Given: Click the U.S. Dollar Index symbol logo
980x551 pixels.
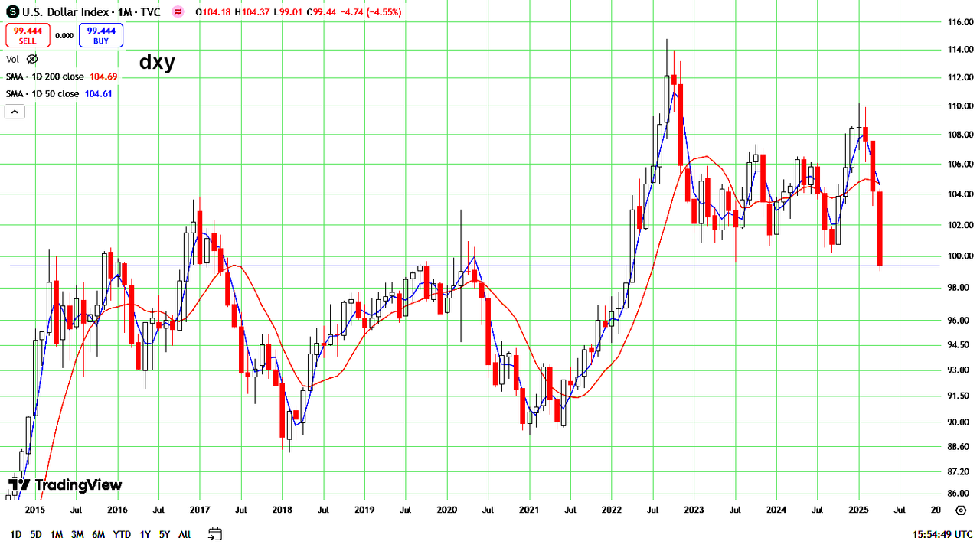Looking at the screenshot, I should pyautogui.click(x=13, y=12).
